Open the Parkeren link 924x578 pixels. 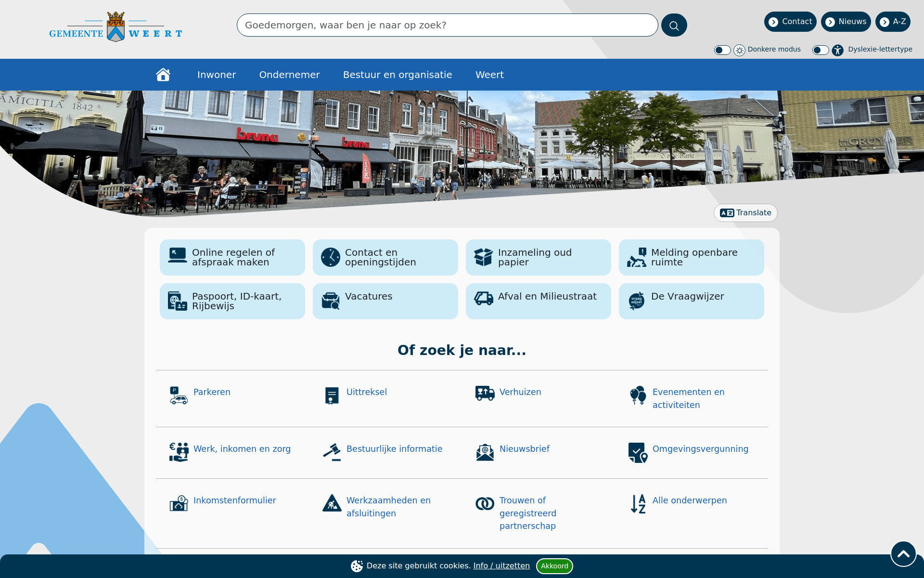pos(212,392)
